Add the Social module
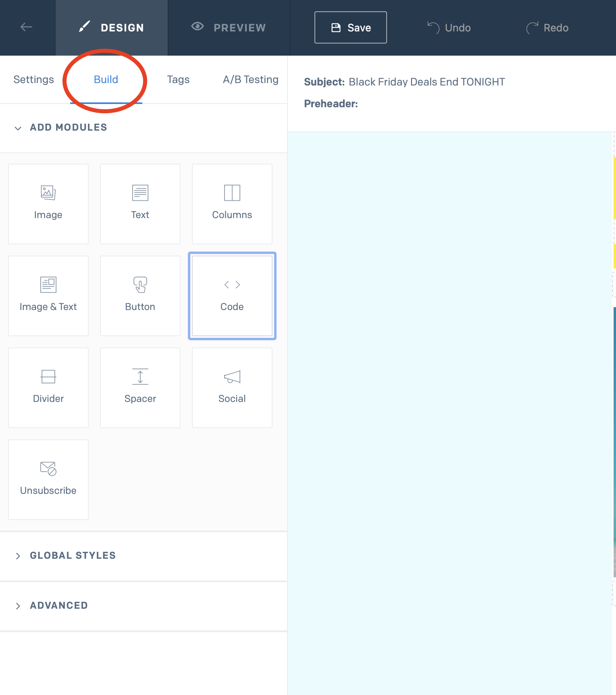The width and height of the screenshot is (616, 695). pos(232,387)
